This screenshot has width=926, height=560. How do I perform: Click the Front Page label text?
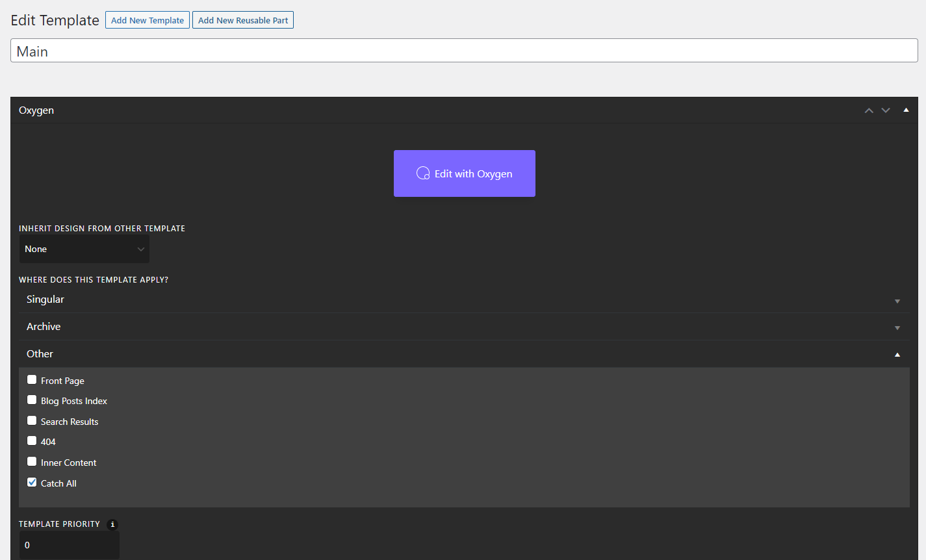pos(62,381)
